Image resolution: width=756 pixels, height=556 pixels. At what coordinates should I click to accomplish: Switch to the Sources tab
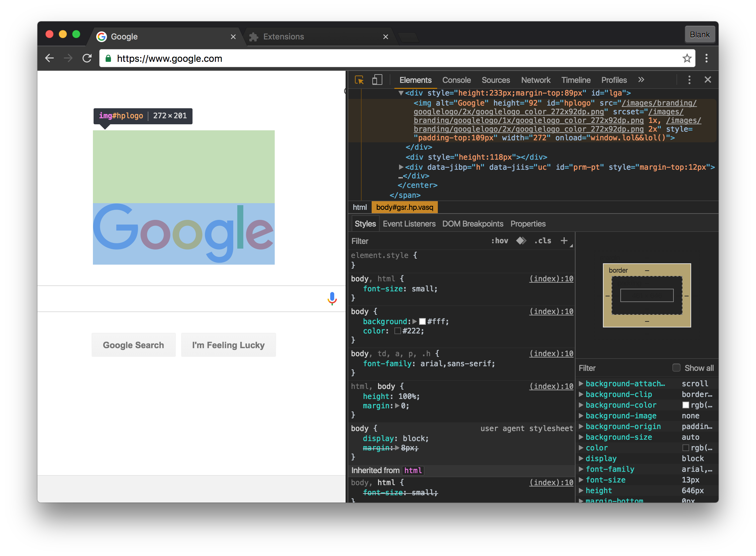pos(495,80)
